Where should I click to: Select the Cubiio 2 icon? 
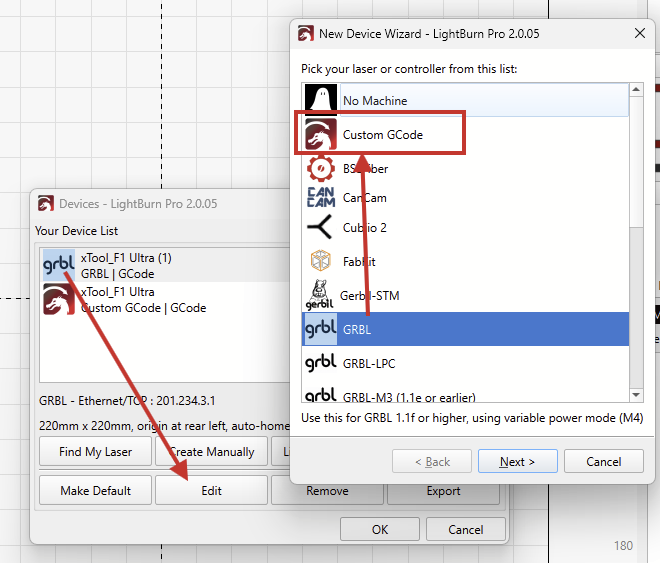(x=320, y=227)
